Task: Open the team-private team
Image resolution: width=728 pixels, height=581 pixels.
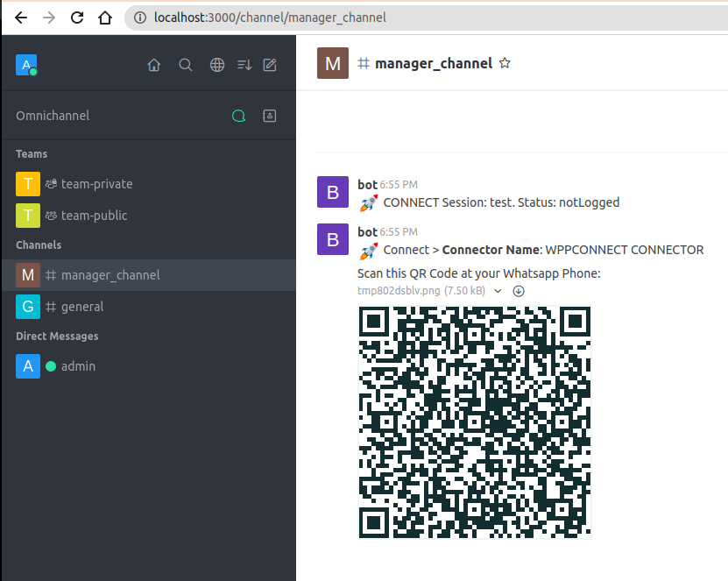Action: 149,184
